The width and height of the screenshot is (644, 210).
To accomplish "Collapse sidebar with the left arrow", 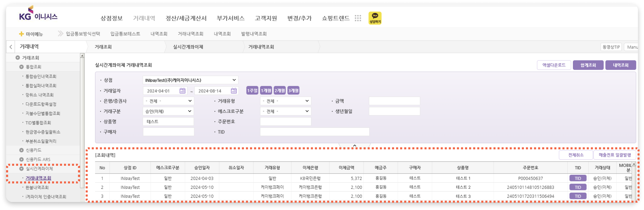I will click(x=11, y=47).
